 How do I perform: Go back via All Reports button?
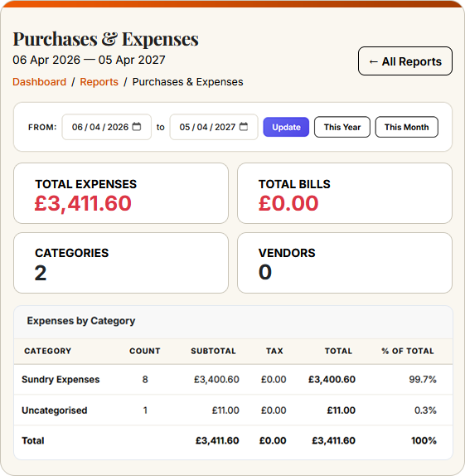pyautogui.click(x=405, y=61)
